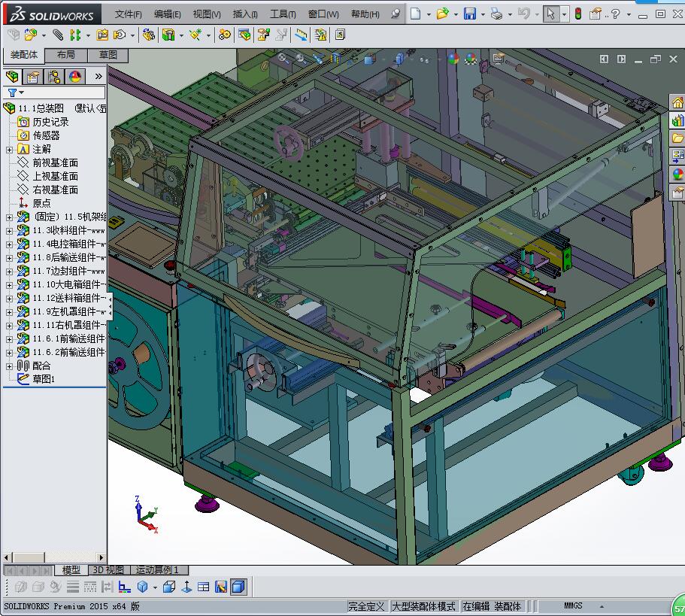
Task: Switch to the 布局 tab
Action: pyautogui.click(x=65, y=55)
